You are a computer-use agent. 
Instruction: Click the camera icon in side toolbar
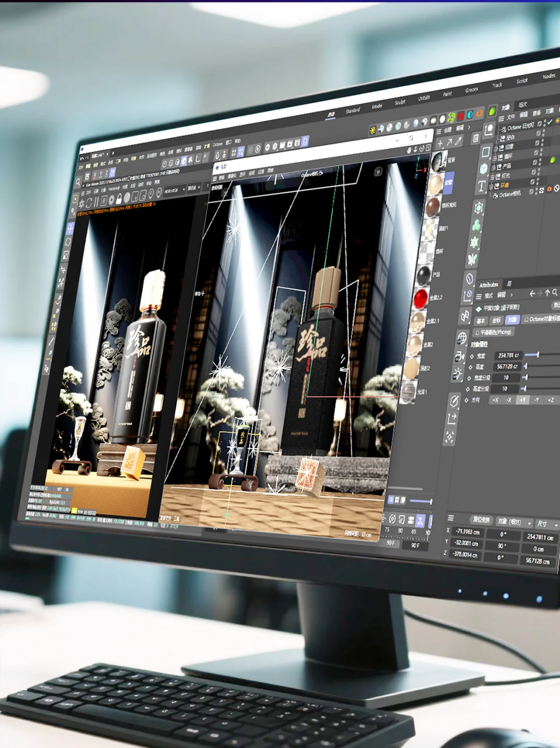tap(459, 357)
